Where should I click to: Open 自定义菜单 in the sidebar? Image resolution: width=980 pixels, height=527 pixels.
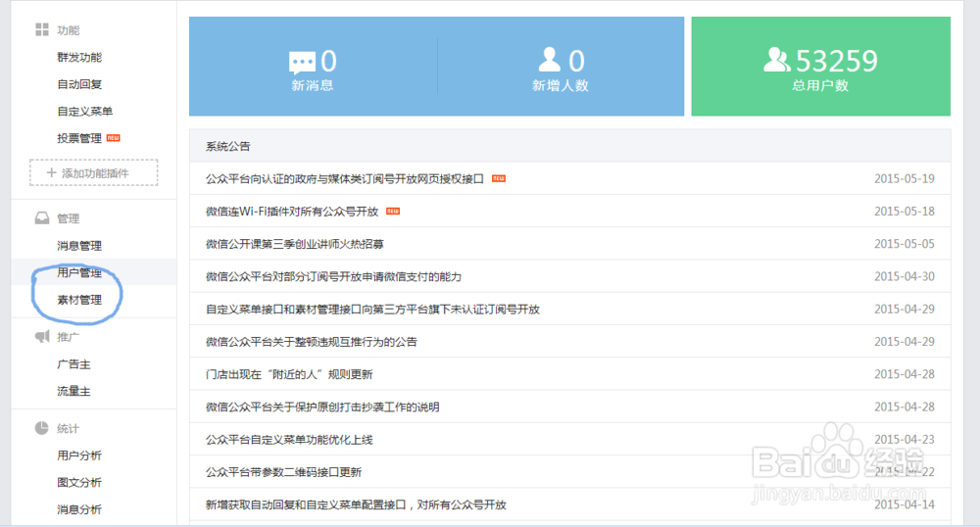point(85,111)
